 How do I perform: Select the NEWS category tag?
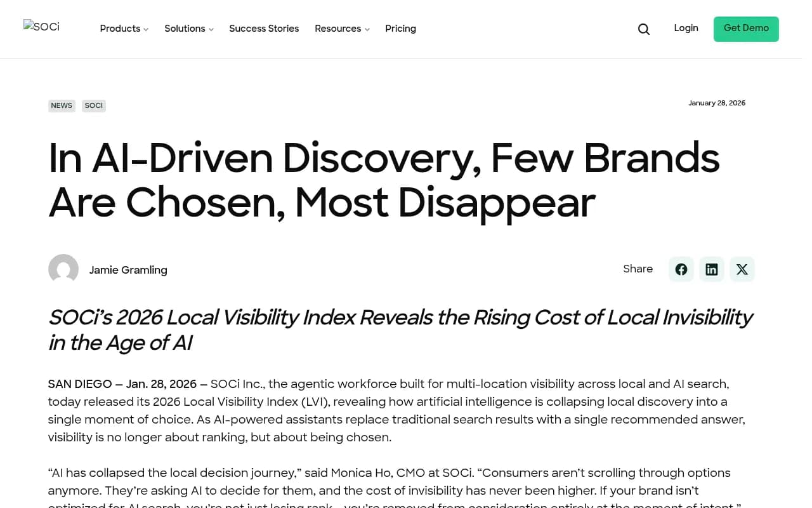(62, 105)
